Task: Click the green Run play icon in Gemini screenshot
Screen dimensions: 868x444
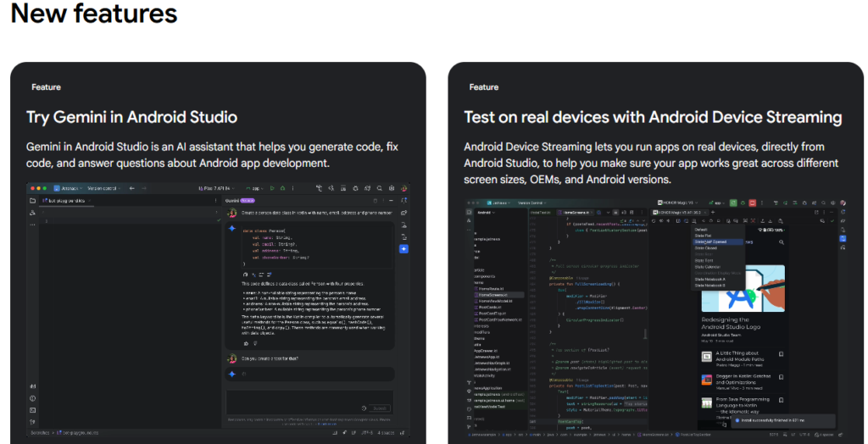Action: 272,188
